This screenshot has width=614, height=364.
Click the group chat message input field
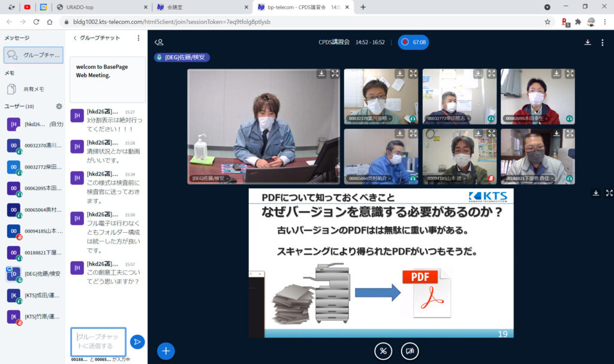tap(98, 342)
